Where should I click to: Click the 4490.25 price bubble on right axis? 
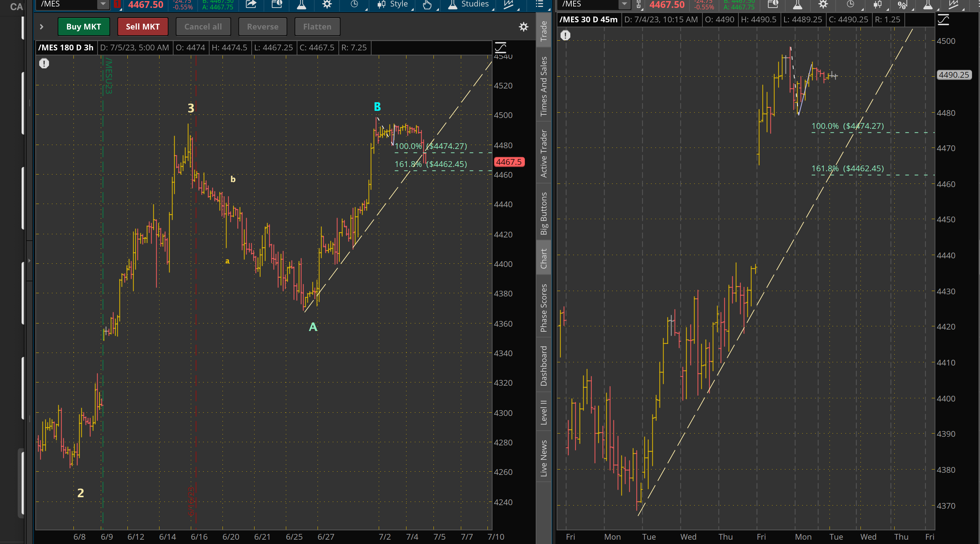pos(954,75)
